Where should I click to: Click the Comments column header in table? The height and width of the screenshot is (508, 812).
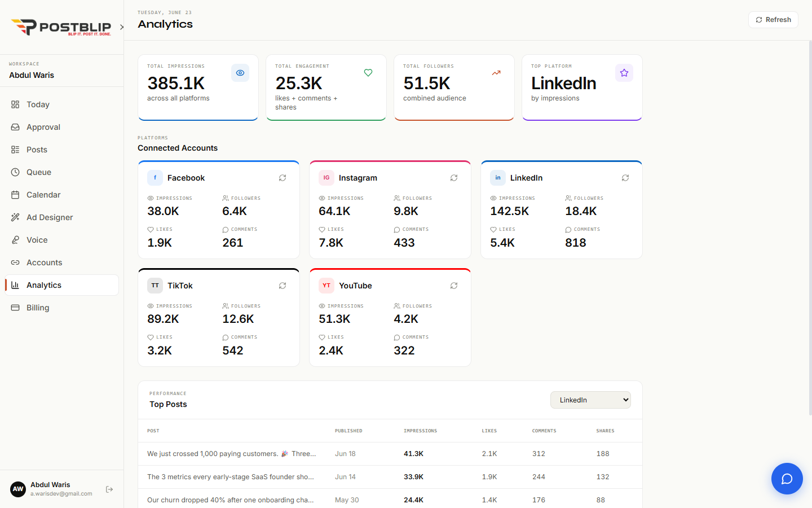tap(544, 431)
